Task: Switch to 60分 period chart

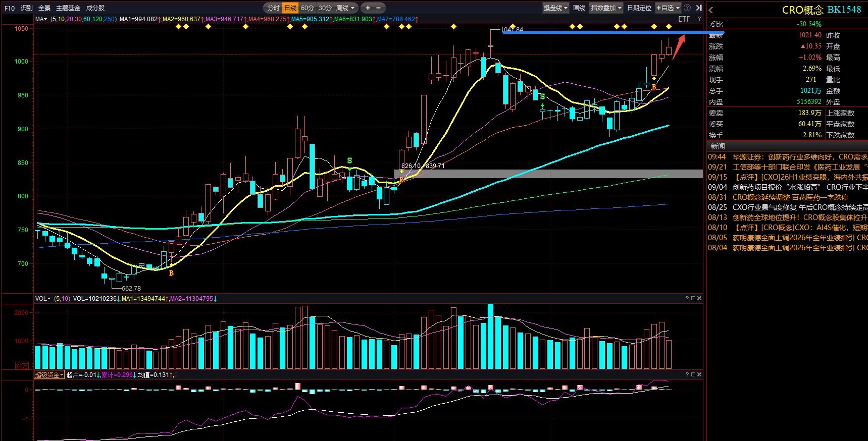Action: click(307, 8)
